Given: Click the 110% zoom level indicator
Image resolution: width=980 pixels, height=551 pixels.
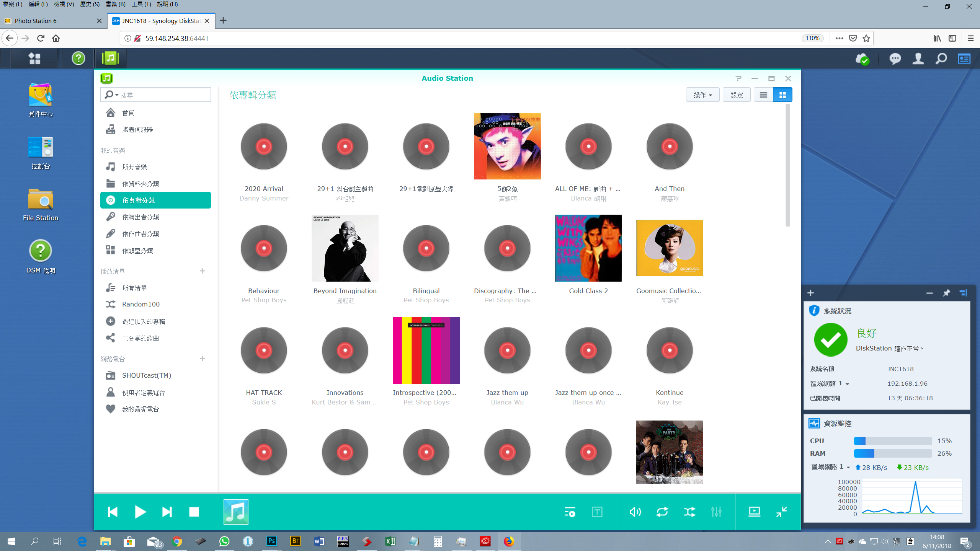Looking at the screenshot, I should [x=812, y=38].
